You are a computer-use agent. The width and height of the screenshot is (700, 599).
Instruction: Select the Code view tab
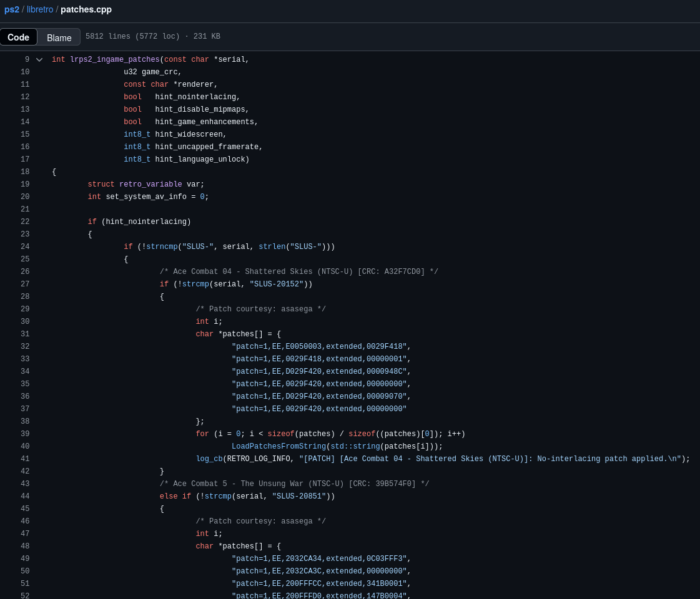tap(19, 37)
